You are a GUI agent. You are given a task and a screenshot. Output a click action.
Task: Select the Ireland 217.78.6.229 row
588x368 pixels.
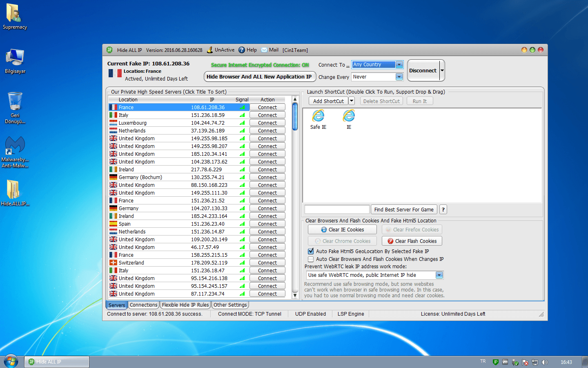point(196,169)
